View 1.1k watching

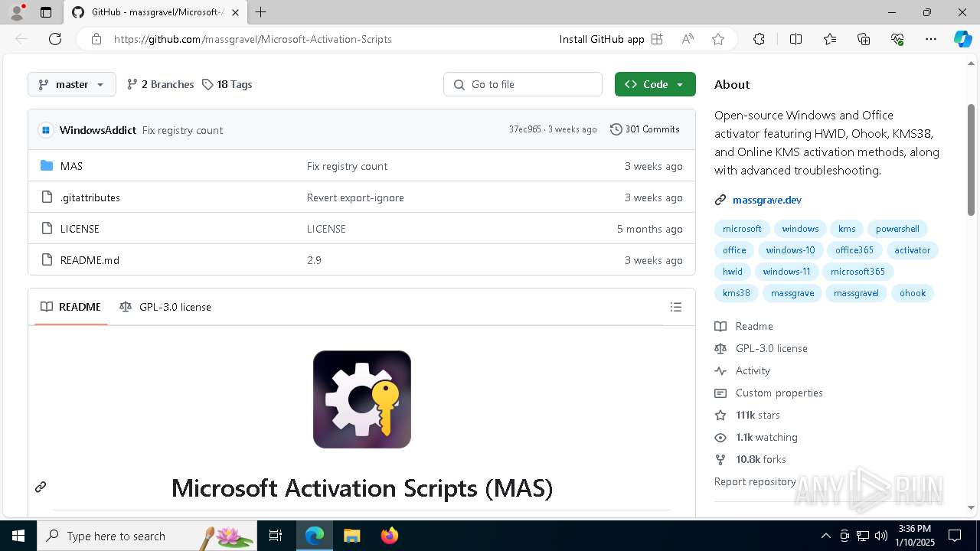tap(756, 437)
